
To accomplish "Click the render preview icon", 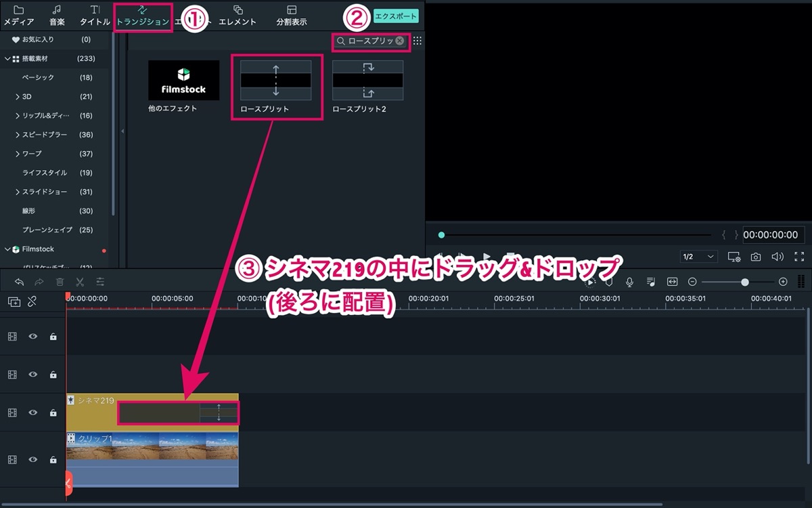I will coord(591,282).
